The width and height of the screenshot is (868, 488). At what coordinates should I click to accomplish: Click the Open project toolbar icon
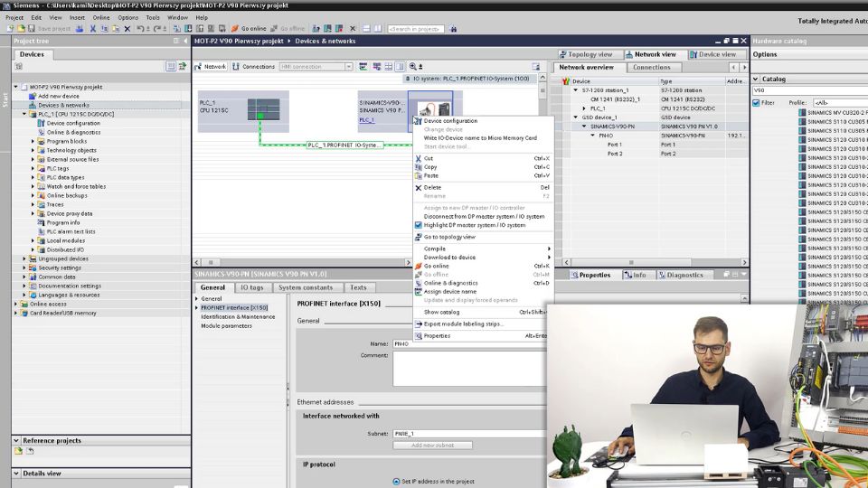click(x=21, y=28)
